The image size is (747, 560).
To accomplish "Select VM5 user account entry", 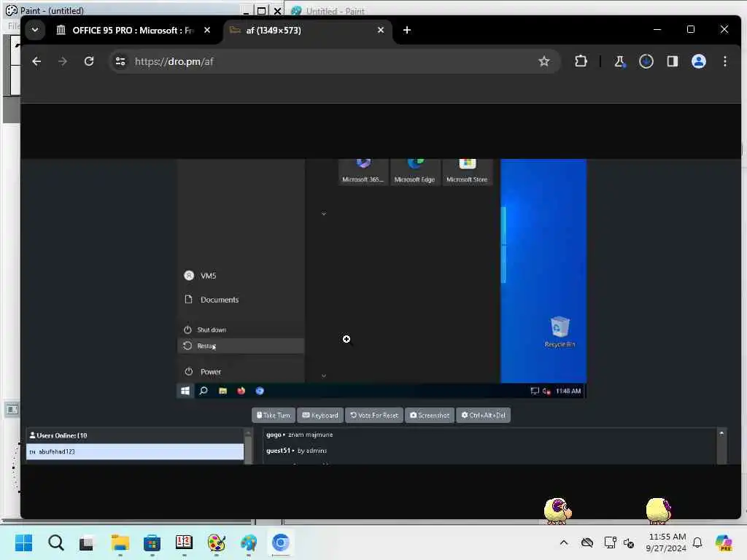I will tap(241, 276).
